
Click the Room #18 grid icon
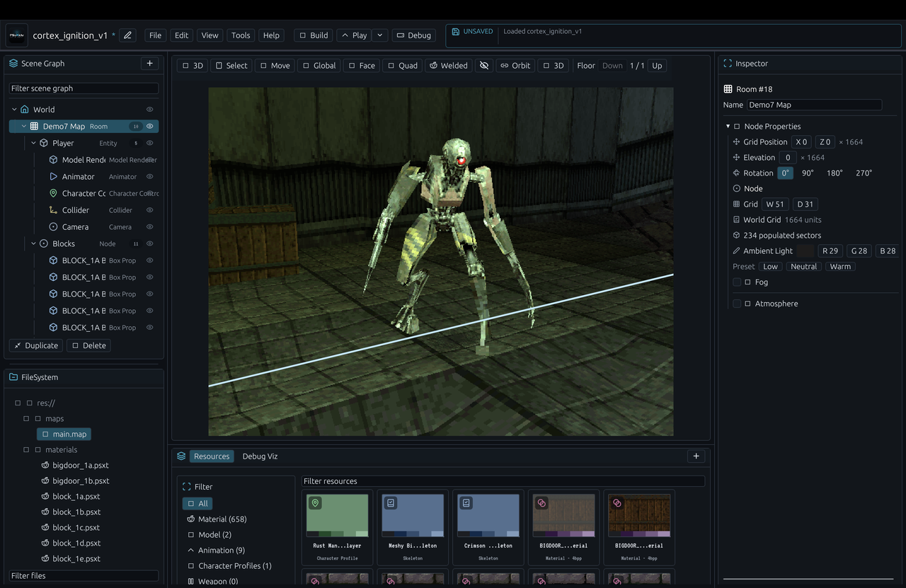(x=728, y=89)
